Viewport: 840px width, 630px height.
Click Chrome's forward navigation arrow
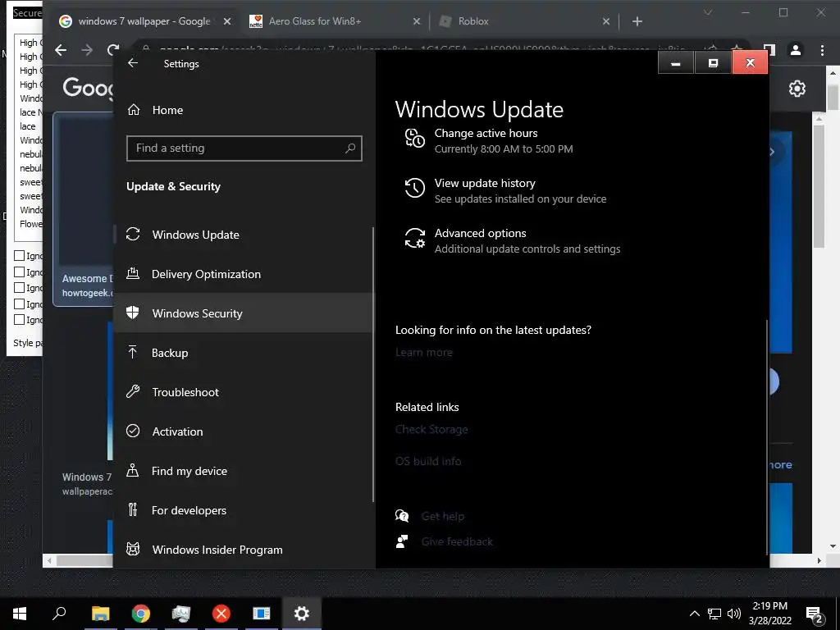pyautogui.click(x=87, y=50)
